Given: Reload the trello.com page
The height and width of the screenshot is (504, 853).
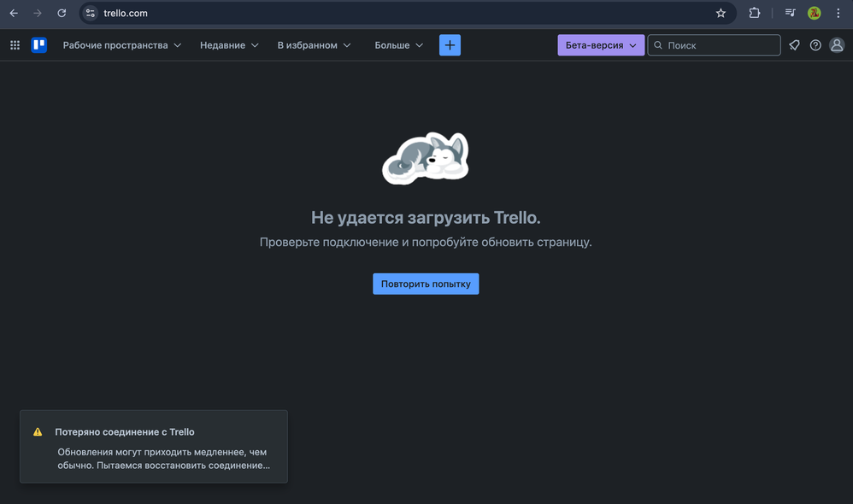Looking at the screenshot, I should pyautogui.click(x=62, y=13).
